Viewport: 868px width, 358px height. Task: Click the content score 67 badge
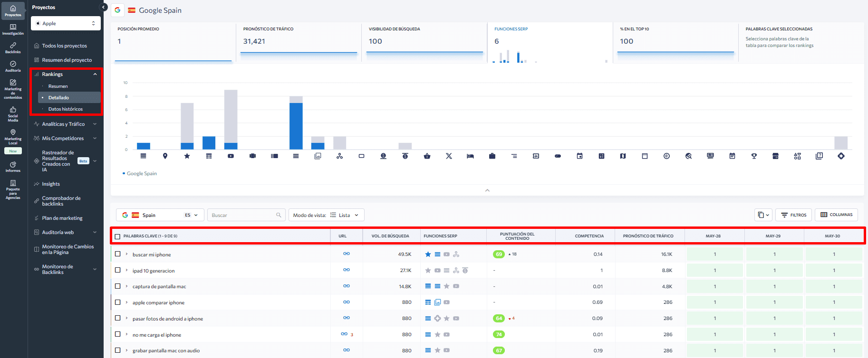tap(499, 350)
